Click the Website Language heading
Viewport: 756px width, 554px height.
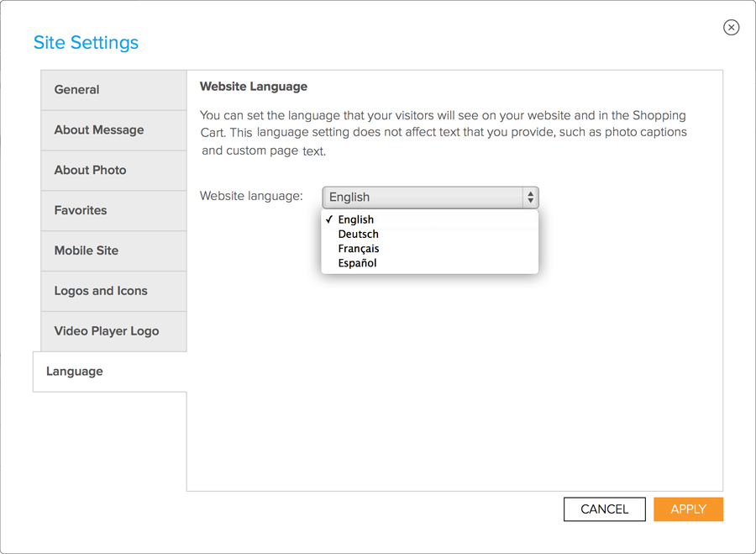pyautogui.click(x=254, y=87)
